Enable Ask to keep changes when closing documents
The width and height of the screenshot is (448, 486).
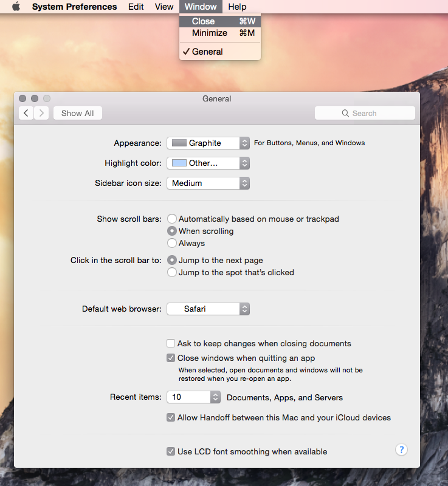pos(171,343)
